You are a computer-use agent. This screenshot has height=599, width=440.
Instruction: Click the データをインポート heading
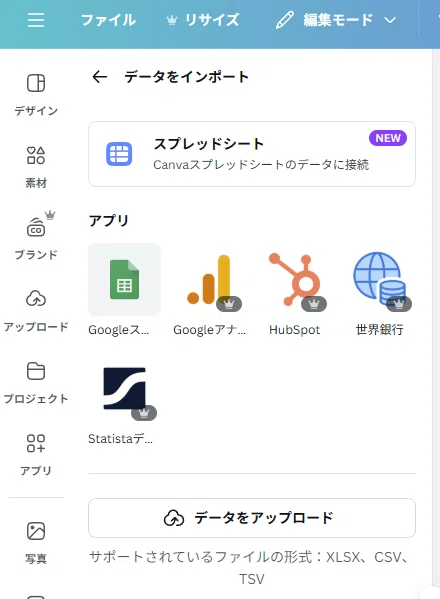point(186,77)
